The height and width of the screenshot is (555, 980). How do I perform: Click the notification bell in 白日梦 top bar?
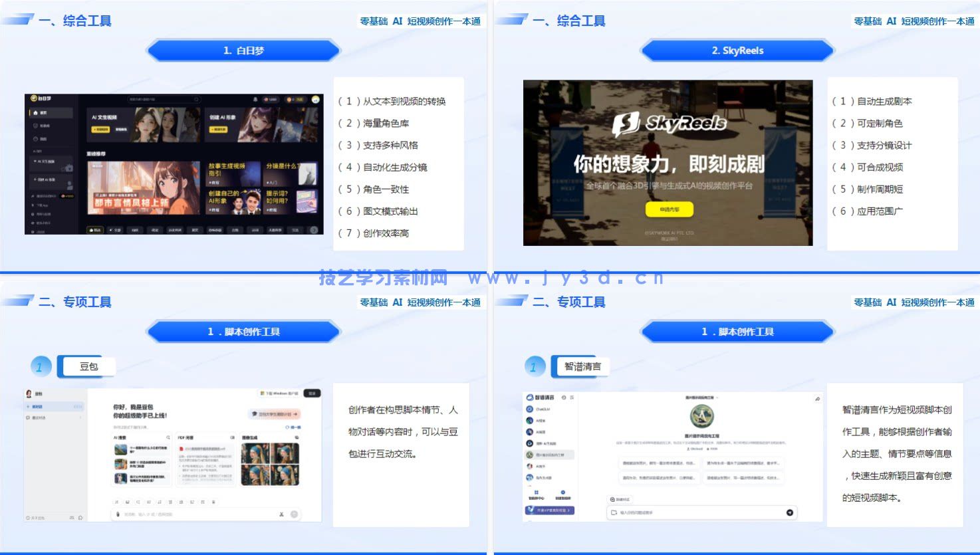(255, 100)
